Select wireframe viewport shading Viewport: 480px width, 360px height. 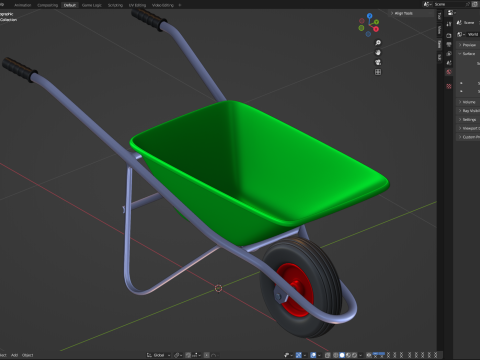pyautogui.click(x=335, y=355)
